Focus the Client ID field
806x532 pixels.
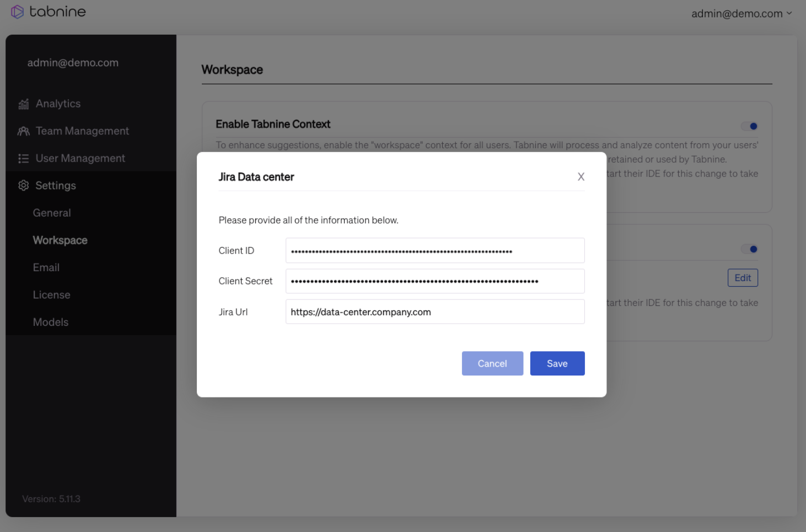click(434, 251)
